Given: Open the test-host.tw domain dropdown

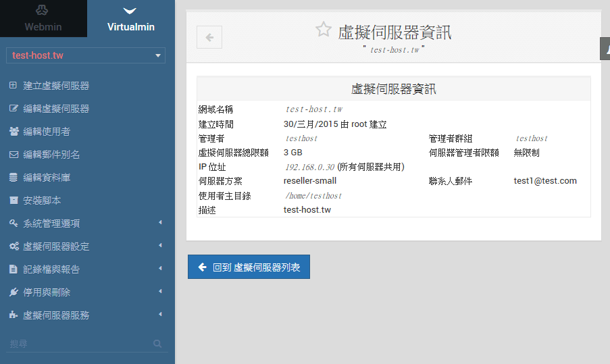Looking at the screenshot, I should tap(86, 55).
